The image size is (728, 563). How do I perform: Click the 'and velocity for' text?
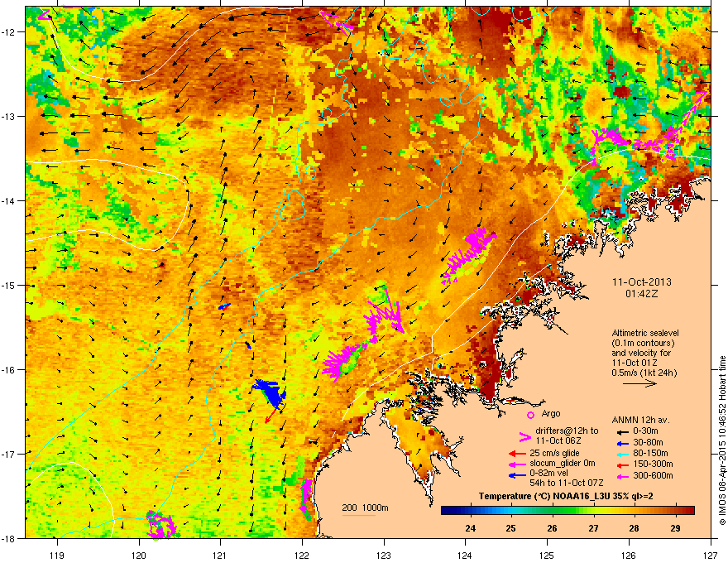tap(641, 353)
